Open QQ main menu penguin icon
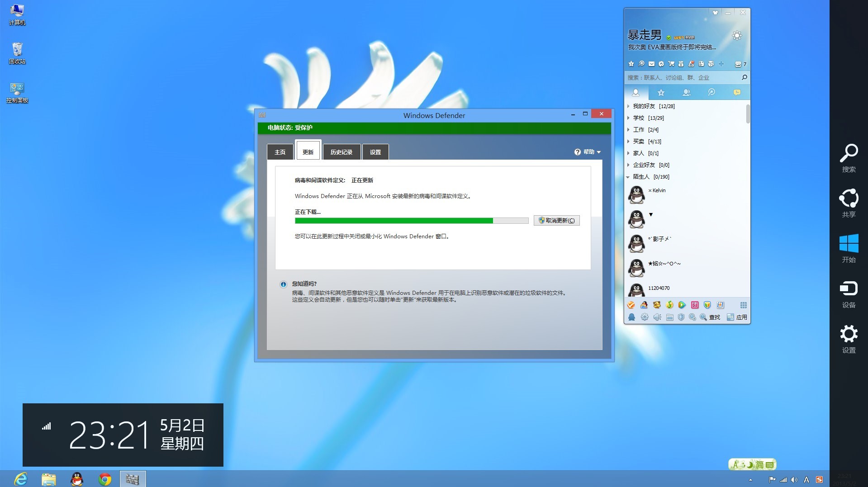This screenshot has height=487, width=868. point(632,317)
